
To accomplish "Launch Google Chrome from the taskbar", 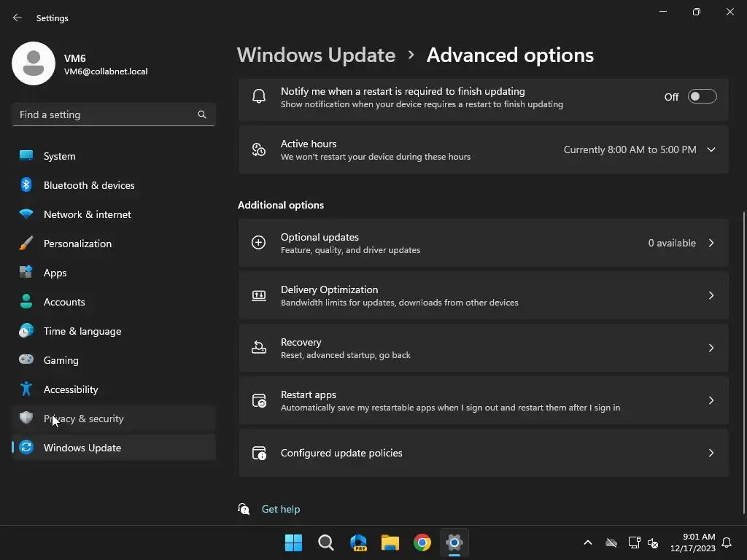I will pyautogui.click(x=422, y=542).
